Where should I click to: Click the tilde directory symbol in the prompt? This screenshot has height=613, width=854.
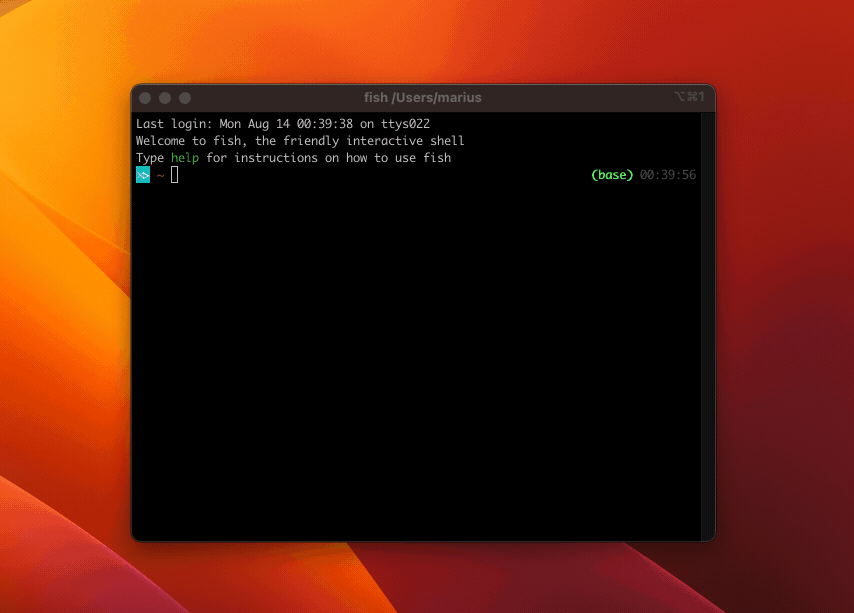pos(160,176)
